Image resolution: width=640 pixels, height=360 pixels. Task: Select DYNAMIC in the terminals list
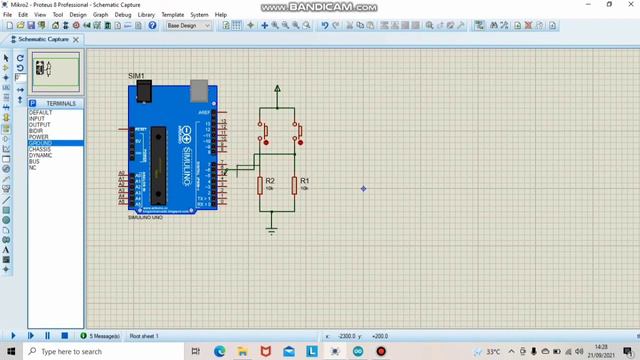pos(56,156)
